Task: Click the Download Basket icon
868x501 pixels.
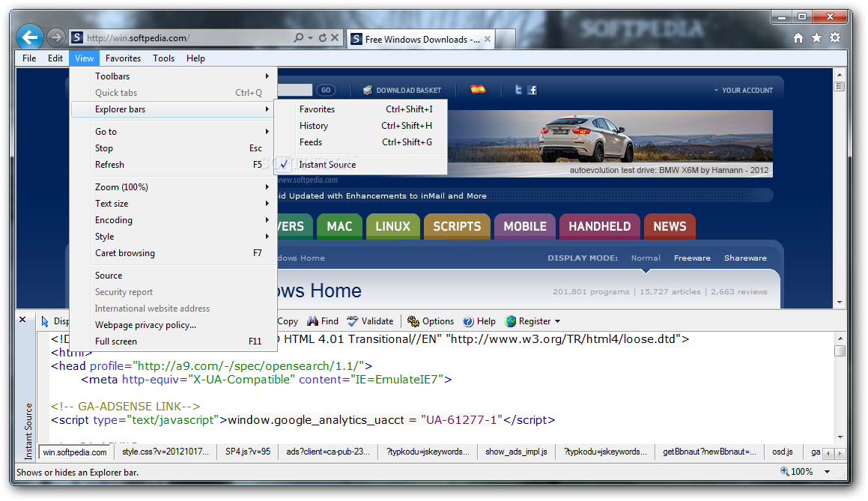Action: point(368,90)
